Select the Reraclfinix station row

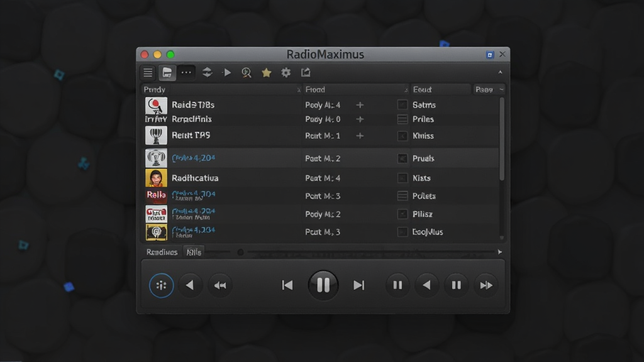pos(320,119)
